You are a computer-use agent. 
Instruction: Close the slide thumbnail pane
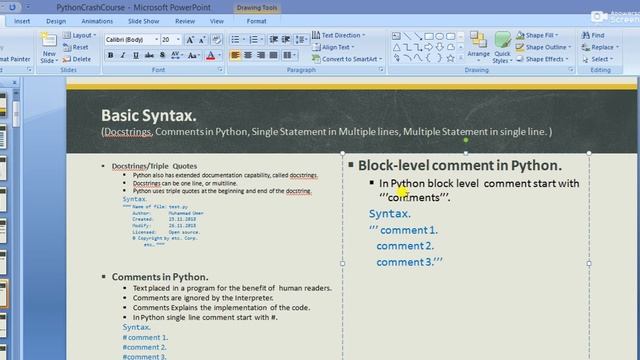coord(14,82)
